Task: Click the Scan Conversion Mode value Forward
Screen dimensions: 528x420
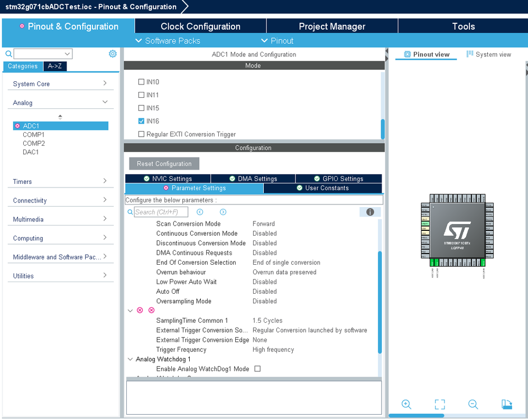Action: point(264,224)
